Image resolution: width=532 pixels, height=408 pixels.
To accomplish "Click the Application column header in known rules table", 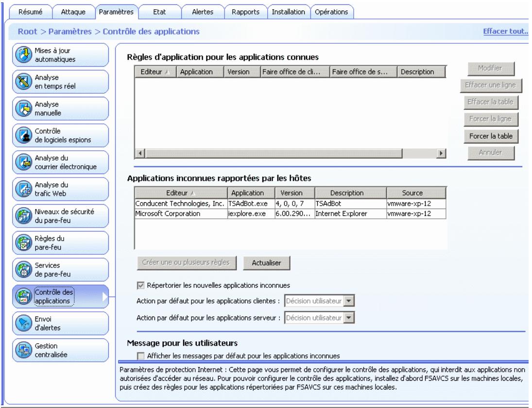I will click(200, 71).
